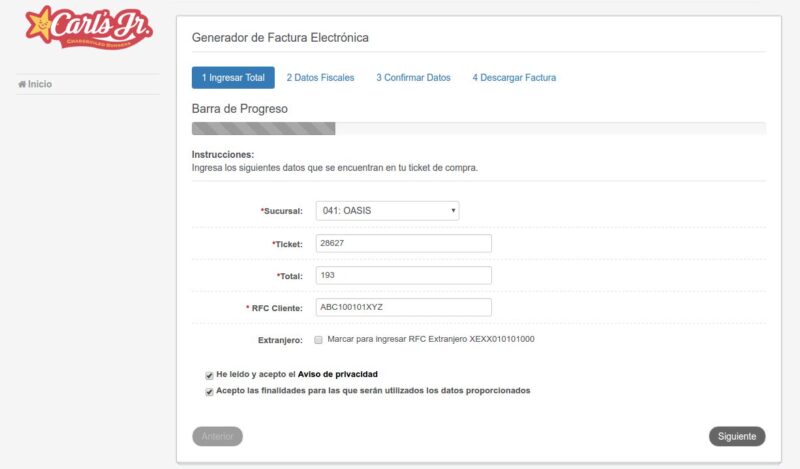Switch to the "2 Datos Fiscales" tab
The height and width of the screenshot is (469, 800).
click(320, 77)
